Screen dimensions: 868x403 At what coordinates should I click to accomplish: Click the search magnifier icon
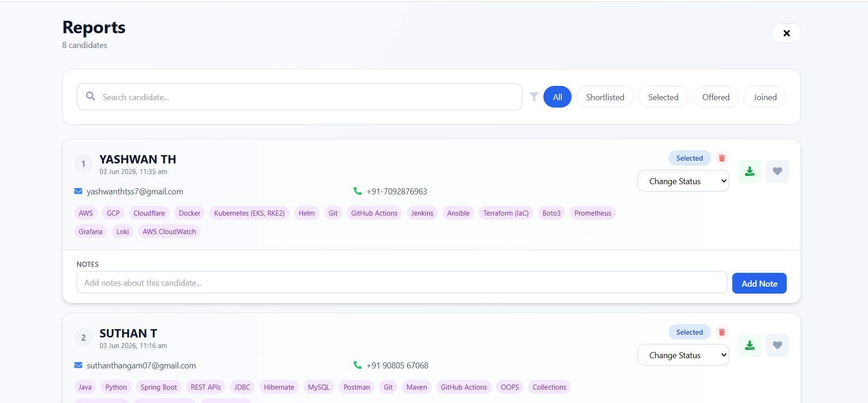[90, 96]
